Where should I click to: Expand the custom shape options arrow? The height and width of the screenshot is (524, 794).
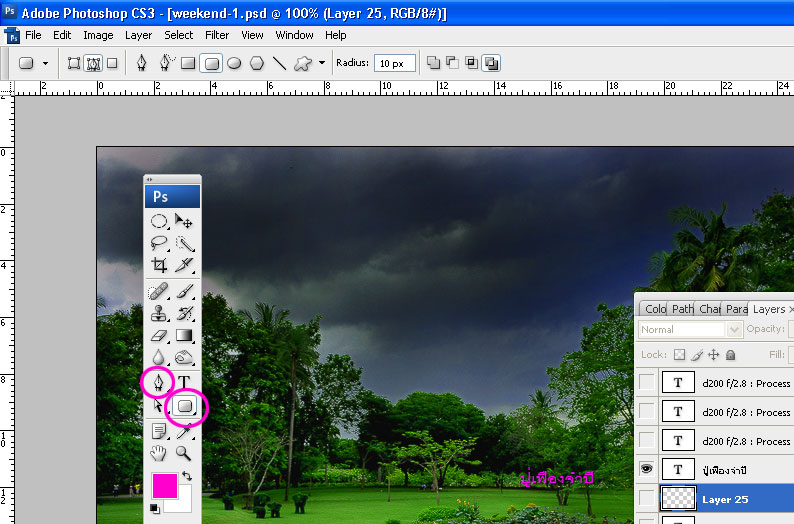321,63
